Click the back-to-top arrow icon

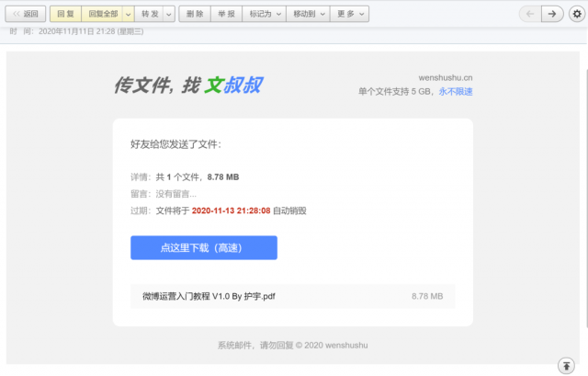(566, 366)
